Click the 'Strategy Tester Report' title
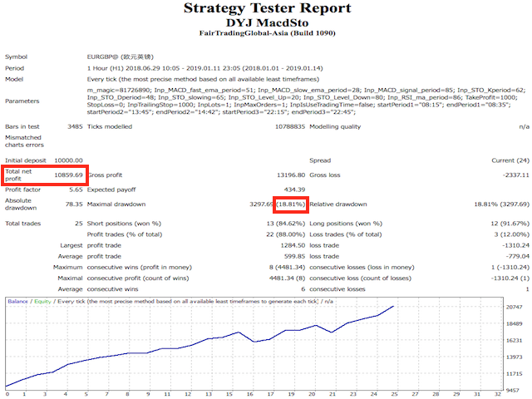Screen dimensions: 532x399 coord(268,8)
